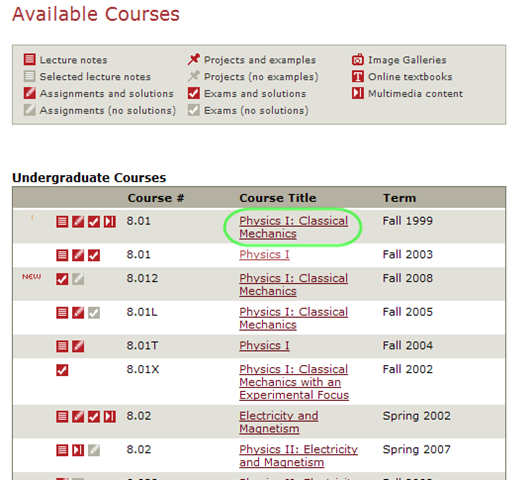Click the Term column header

tap(400, 198)
